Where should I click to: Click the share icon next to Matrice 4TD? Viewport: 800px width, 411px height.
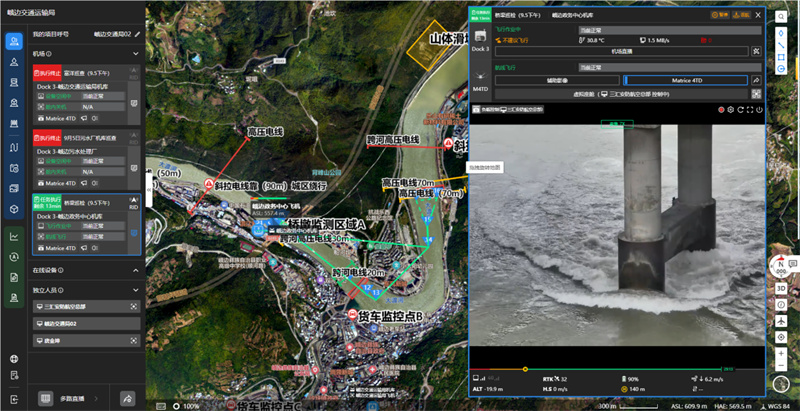click(757, 80)
